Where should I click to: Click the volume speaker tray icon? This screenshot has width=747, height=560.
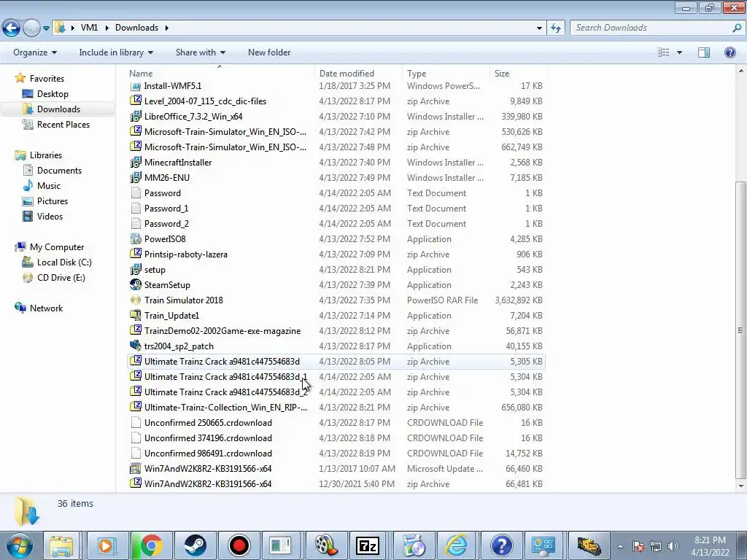pyautogui.click(x=673, y=546)
